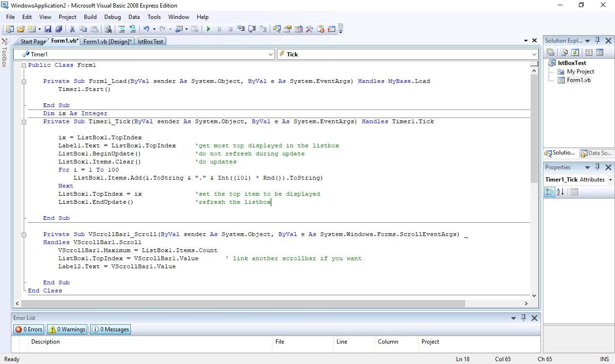
Task: Open Solution Explorer window position dropdown
Action: pos(587,41)
